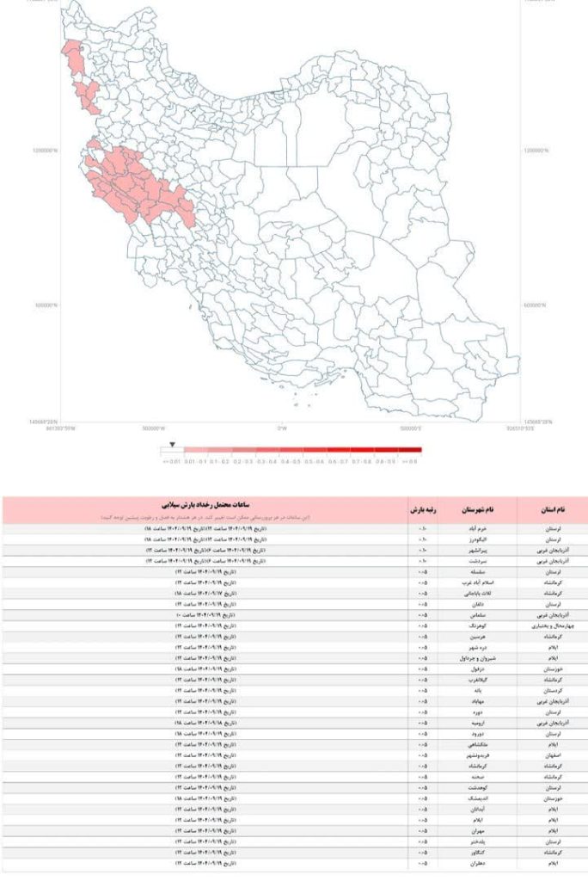Image resolution: width=588 pixels, height=881 pixels.
Task: Pick the darkest red '>=0.9' legend swatch
Action: coord(409,451)
